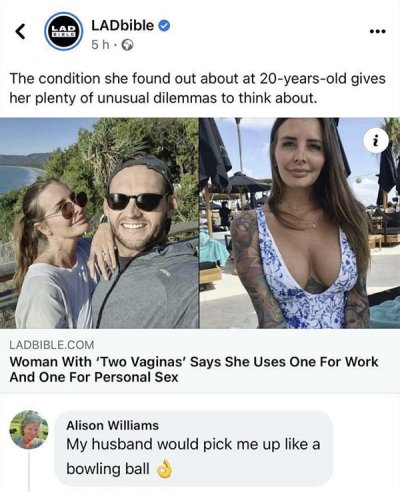Open the LADbible round profile logo
The width and height of the screenshot is (400, 492).
point(64,31)
